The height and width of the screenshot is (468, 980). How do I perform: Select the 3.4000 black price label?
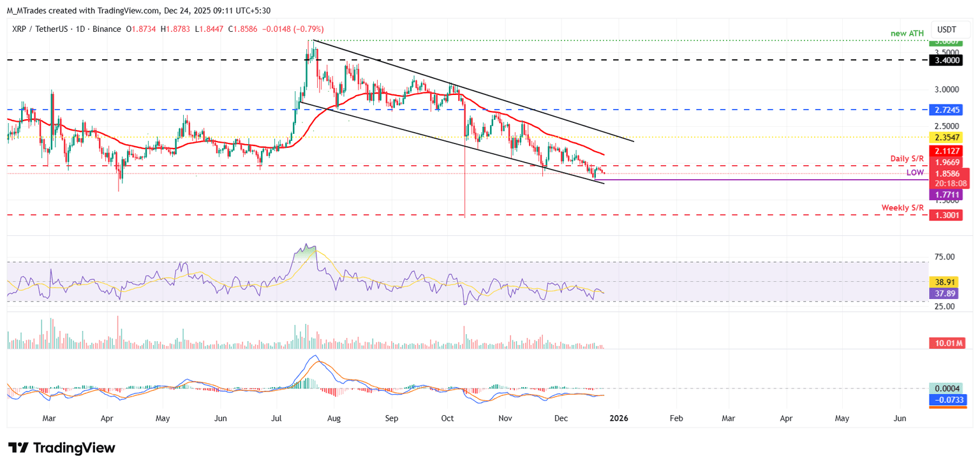(x=946, y=60)
